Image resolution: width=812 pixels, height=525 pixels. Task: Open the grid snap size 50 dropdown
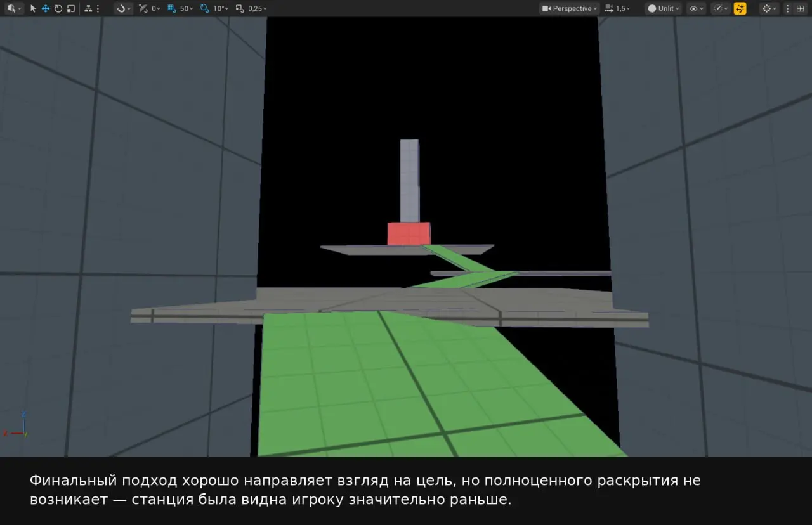187,8
